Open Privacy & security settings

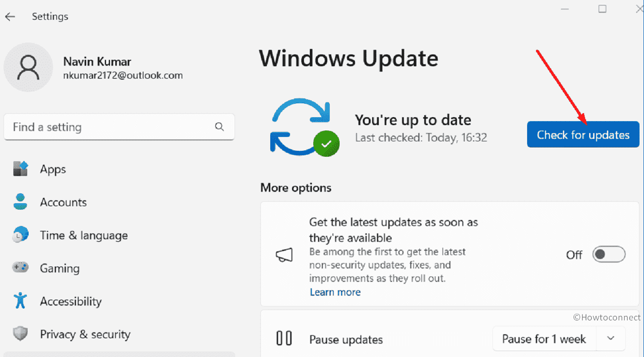tap(85, 334)
